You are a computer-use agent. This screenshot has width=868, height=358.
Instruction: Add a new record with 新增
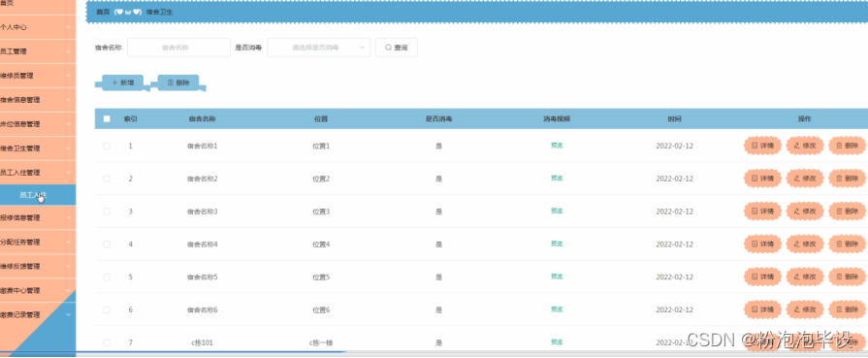point(123,82)
